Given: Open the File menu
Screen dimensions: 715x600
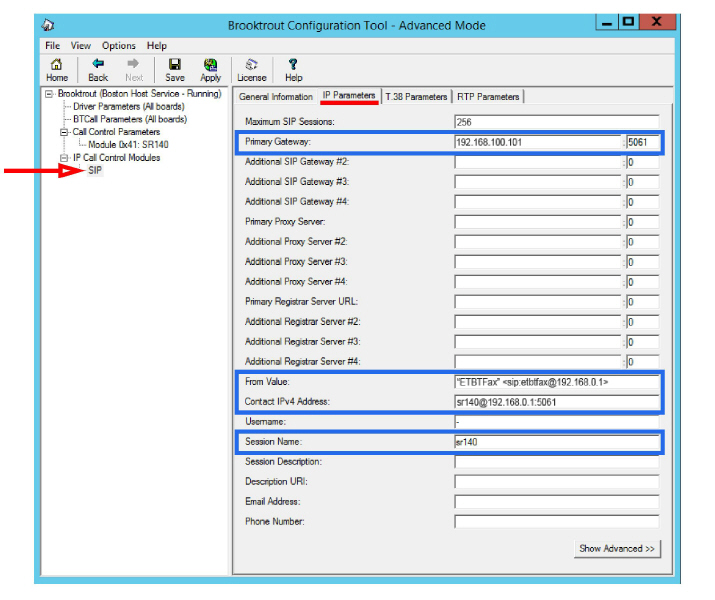Looking at the screenshot, I should coord(52,46).
